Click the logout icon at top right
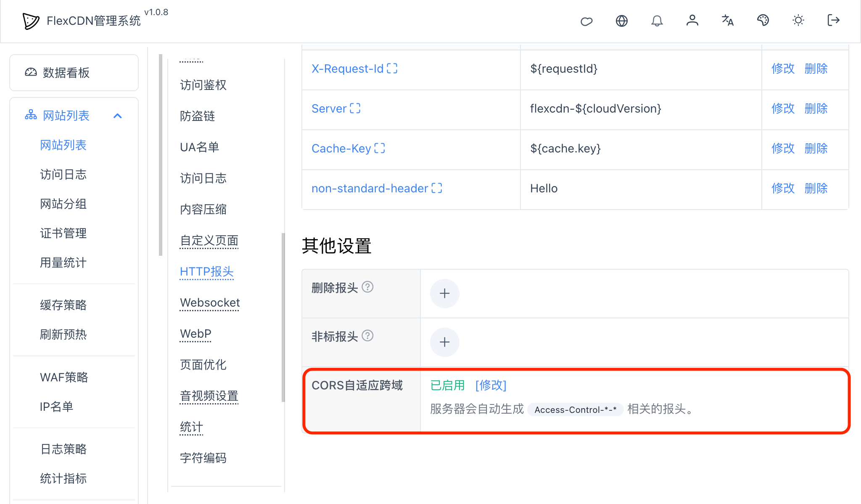861x504 pixels. coord(833,21)
